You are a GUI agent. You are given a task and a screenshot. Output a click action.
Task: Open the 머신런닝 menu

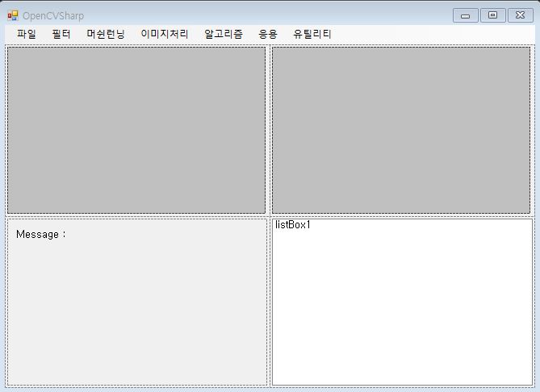click(106, 34)
